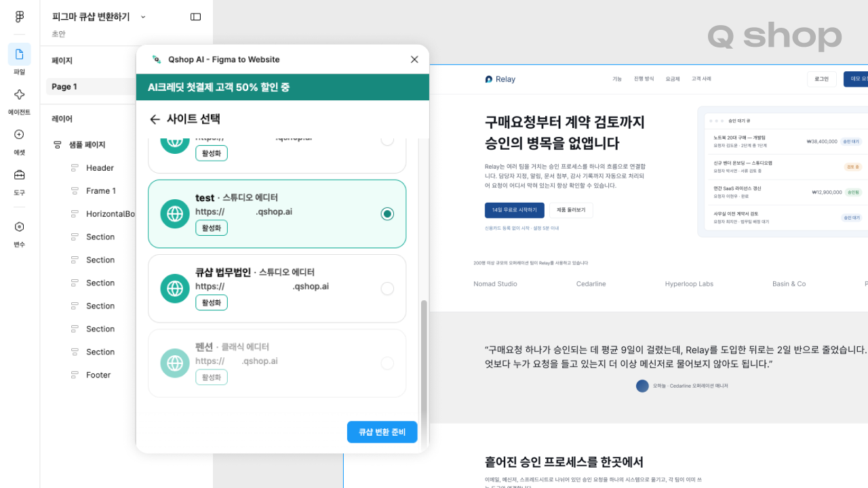Click the 제품 둘러보기 button in the canvas
868x488 pixels.
(x=571, y=210)
